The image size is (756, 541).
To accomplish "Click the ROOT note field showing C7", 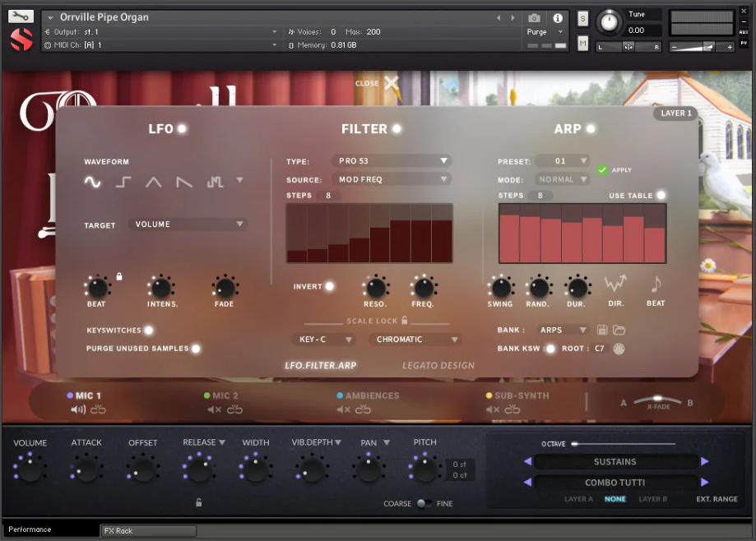I will pos(598,349).
